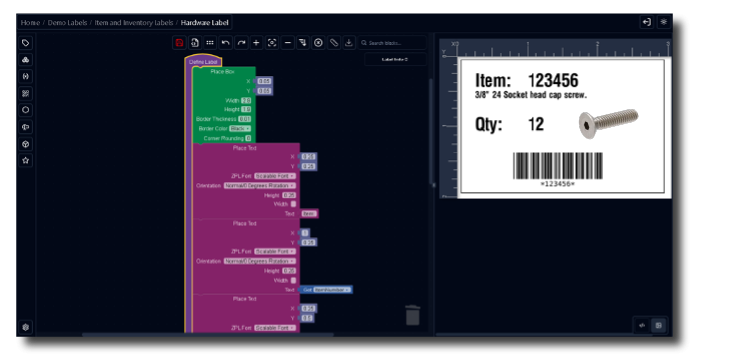Click the Search blocks input field
Image resolution: width=746 pixels, height=362 pixels.
point(392,43)
